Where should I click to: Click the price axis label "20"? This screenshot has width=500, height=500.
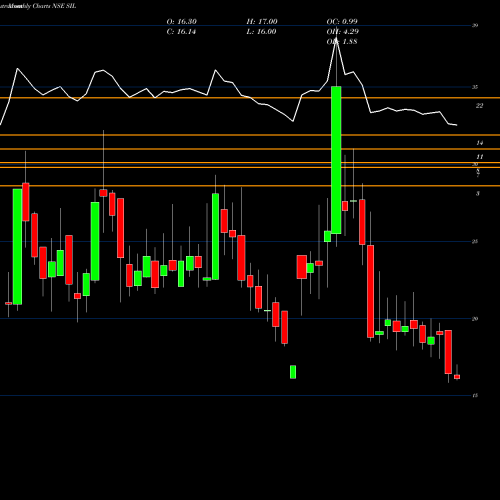pyautogui.click(x=475, y=319)
